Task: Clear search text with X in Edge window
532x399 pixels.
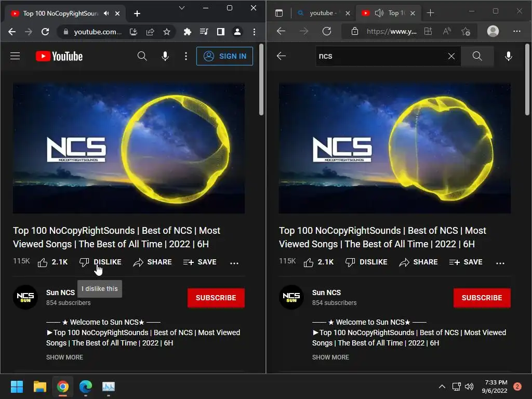Action: pyautogui.click(x=451, y=56)
